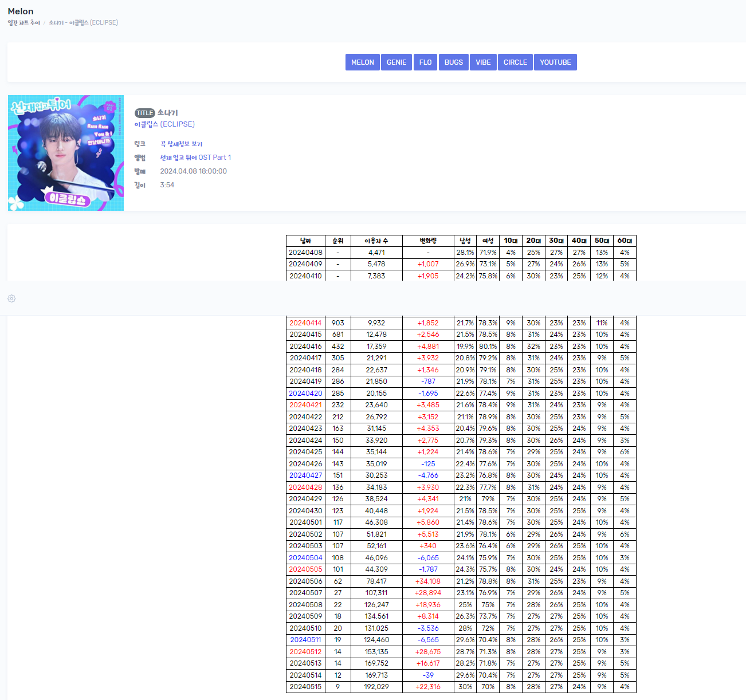Click the listener count 169,752
The height and width of the screenshot is (700, 746).
pyautogui.click(x=376, y=663)
